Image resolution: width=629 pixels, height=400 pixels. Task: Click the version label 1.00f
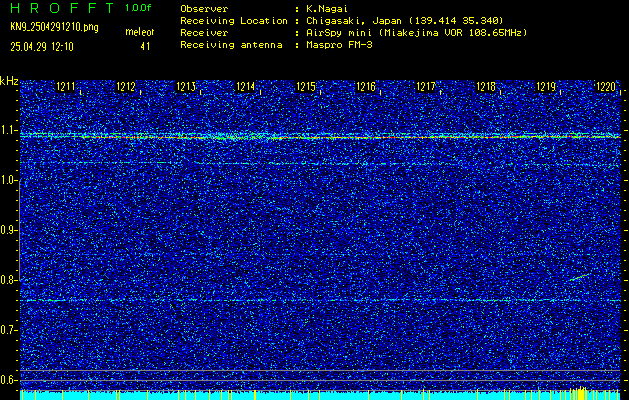(x=138, y=8)
